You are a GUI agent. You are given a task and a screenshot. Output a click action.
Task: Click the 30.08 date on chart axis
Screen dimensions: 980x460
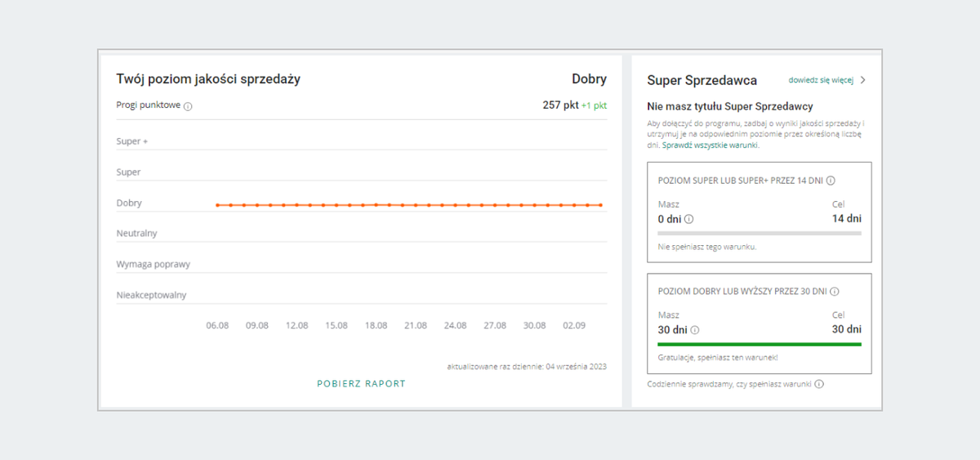pos(534,325)
